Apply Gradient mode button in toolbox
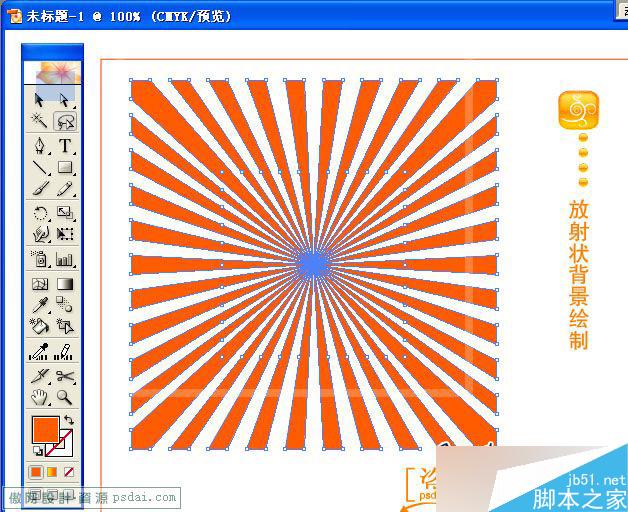The height and width of the screenshot is (512, 628). pos(52,472)
